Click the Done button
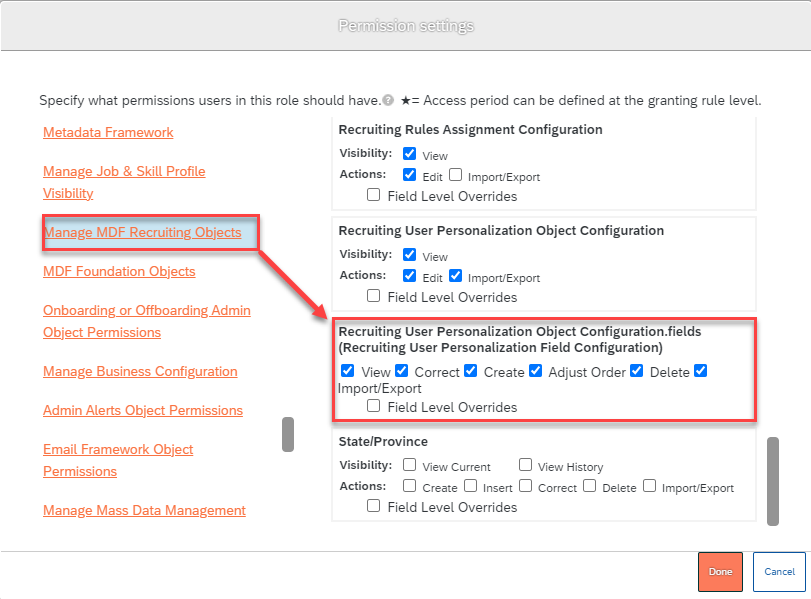Viewport: 811px width, 599px height. [x=720, y=572]
